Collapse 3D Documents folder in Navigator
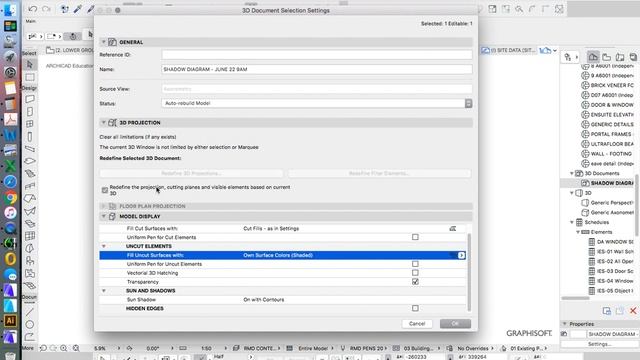Screen dimensions: 640x360 click(x=572, y=173)
